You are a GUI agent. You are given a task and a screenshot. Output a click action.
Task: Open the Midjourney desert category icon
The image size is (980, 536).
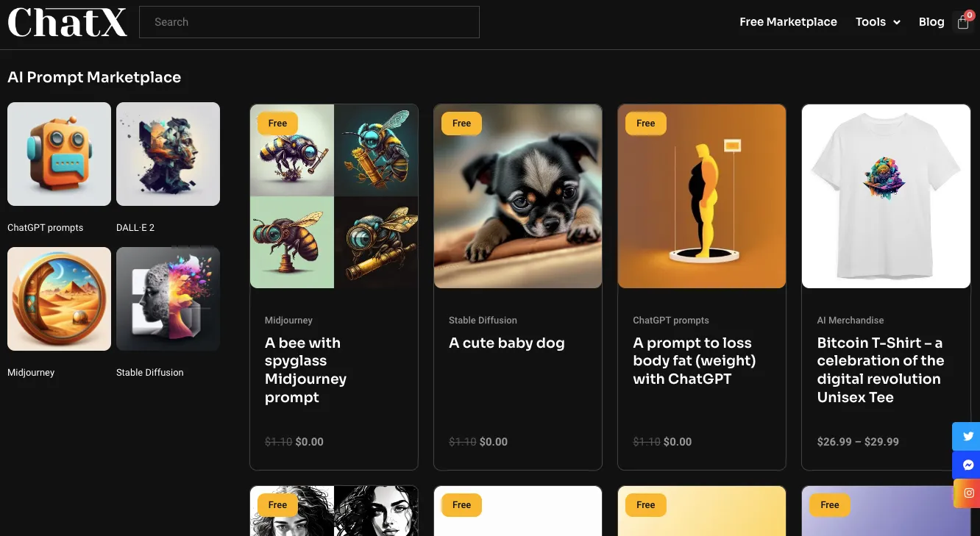coord(59,299)
